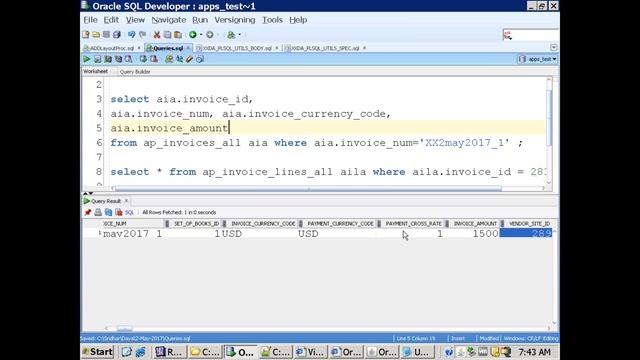Open the File menu
The image size is (640, 360).
pos(90,20)
